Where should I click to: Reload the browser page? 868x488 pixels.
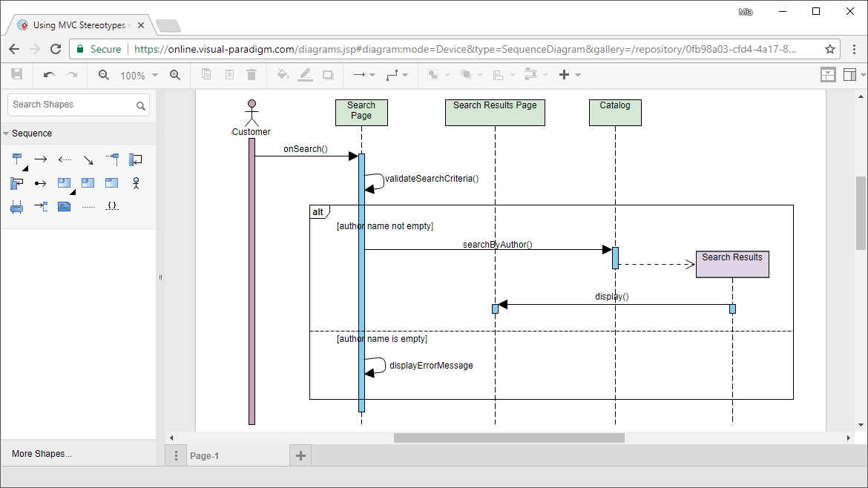[56, 49]
